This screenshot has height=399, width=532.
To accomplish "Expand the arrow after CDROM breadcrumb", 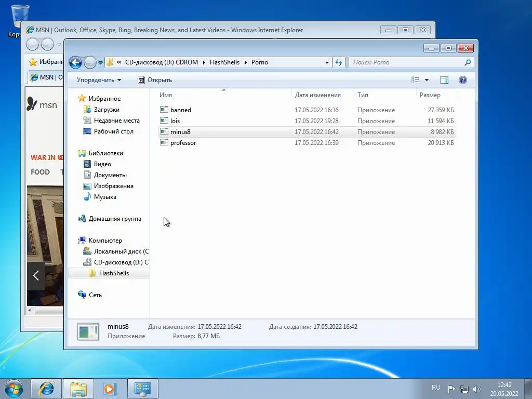I will click(204, 62).
